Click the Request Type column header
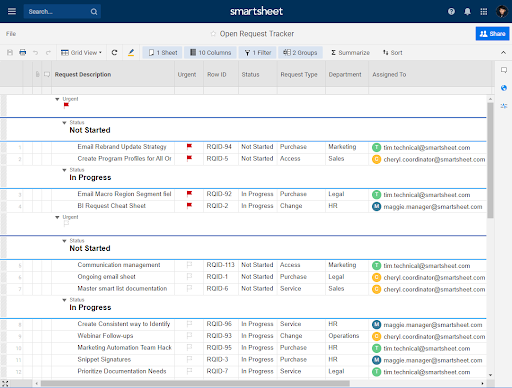The height and width of the screenshot is (388, 512). 299,74
